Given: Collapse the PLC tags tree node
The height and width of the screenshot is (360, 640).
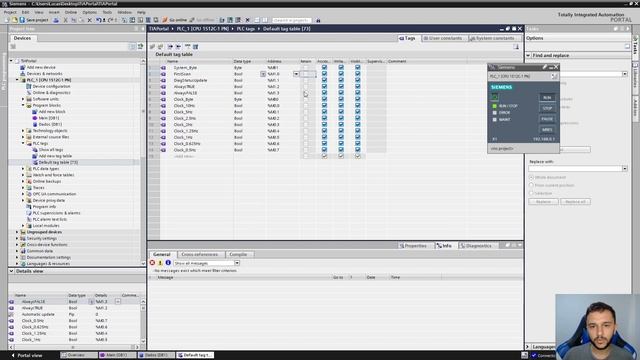Looking at the screenshot, I should (23, 143).
